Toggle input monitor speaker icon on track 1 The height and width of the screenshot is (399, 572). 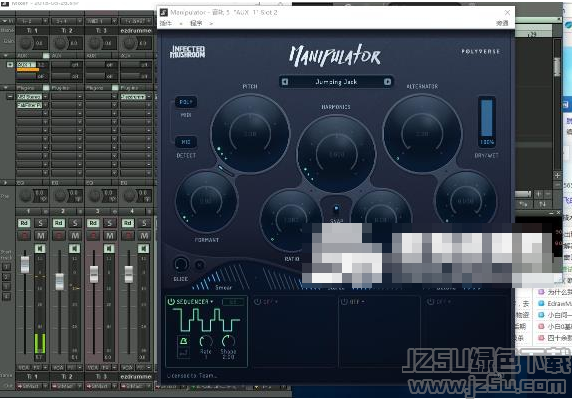coord(40,248)
